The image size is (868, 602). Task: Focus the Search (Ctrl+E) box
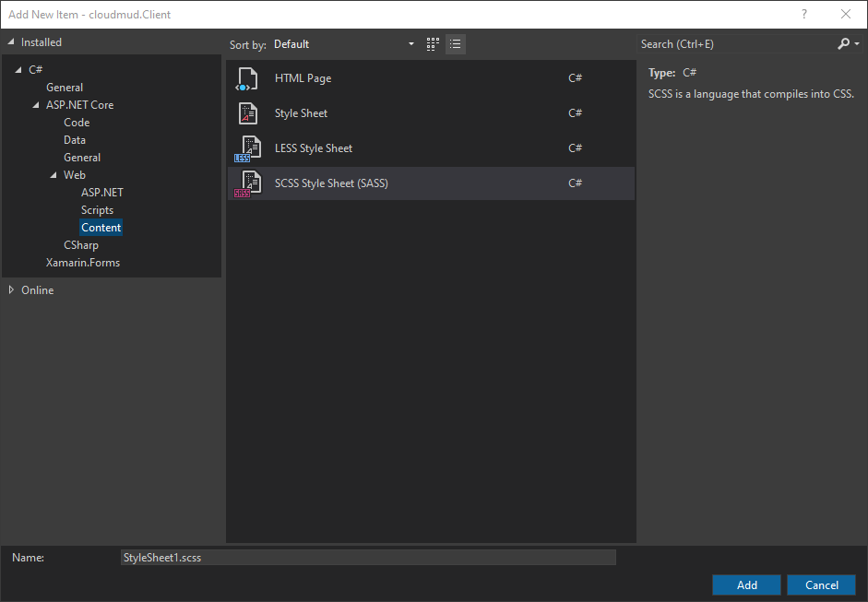pos(736,43)
